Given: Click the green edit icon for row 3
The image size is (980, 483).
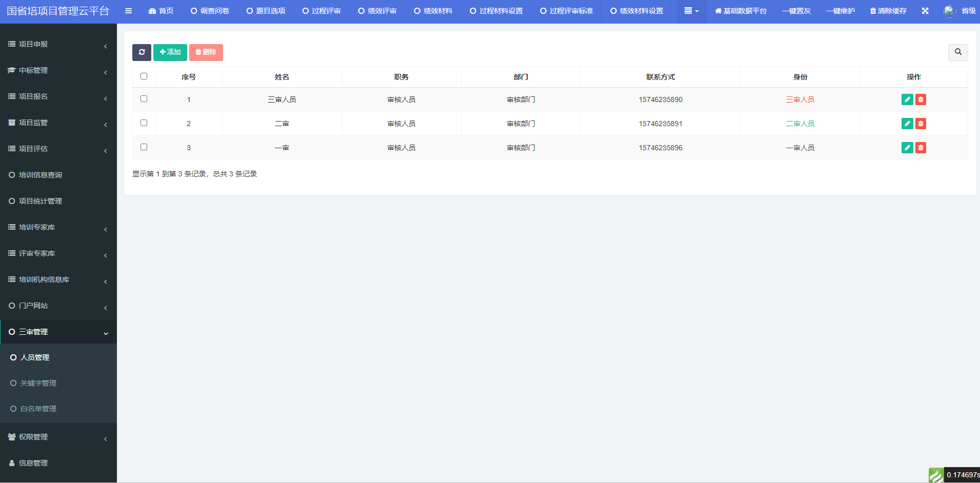Looking at the screenshot, I should tap(907, 148).
